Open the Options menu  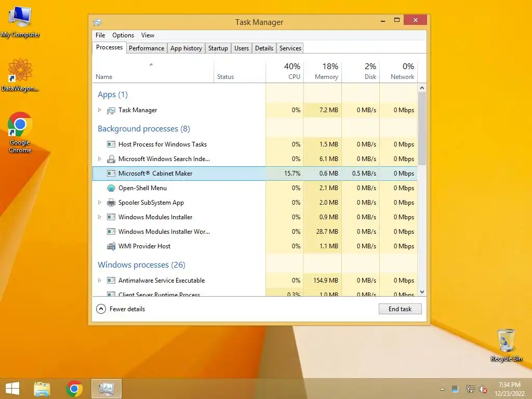pos(123,35)
